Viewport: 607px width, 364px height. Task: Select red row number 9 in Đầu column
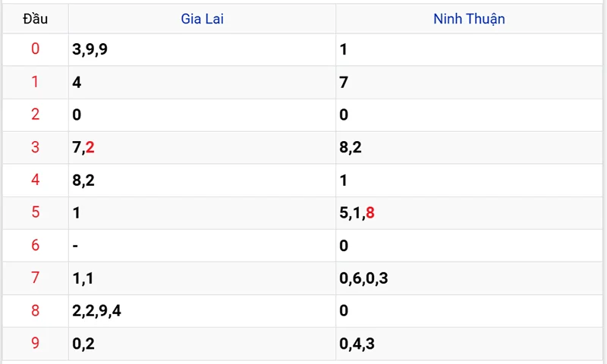pyautogui.click(x=35, y=344)
